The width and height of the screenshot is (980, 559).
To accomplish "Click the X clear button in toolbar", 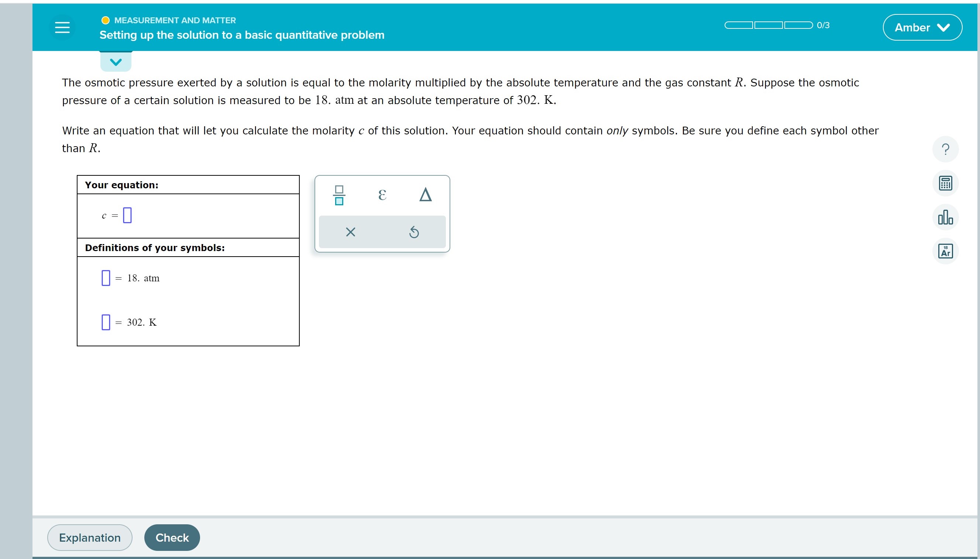I will pyautogui.click(x=350, y=231).
